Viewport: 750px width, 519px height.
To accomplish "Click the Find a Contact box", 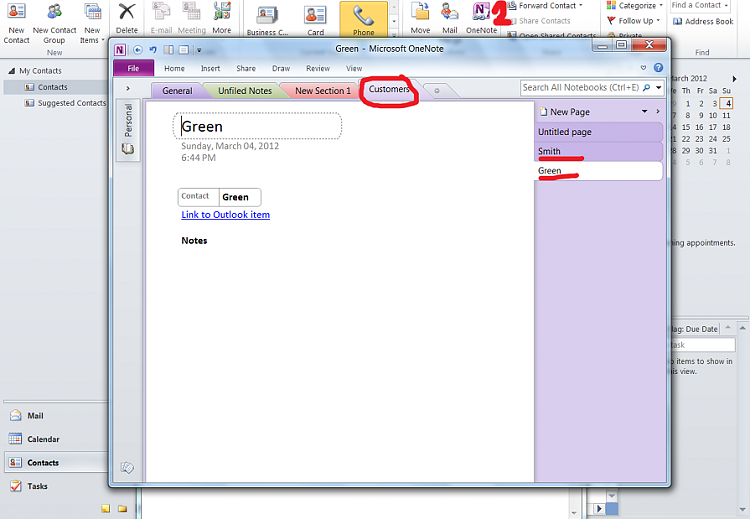I will pyautogui.click(x=700, y=5).
